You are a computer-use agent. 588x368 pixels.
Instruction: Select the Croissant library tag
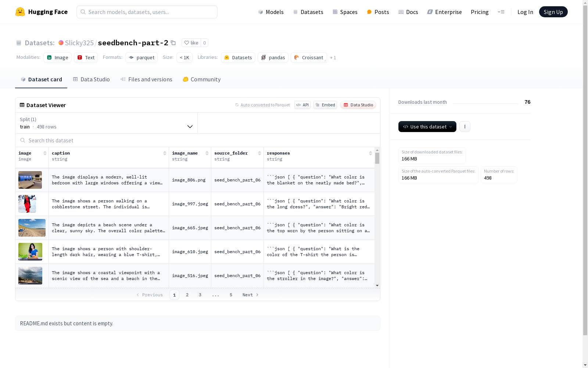[309, 57]
